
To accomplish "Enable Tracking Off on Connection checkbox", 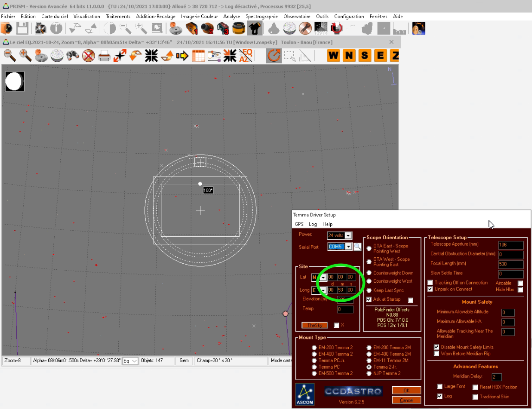I will [x=430, y=283].
